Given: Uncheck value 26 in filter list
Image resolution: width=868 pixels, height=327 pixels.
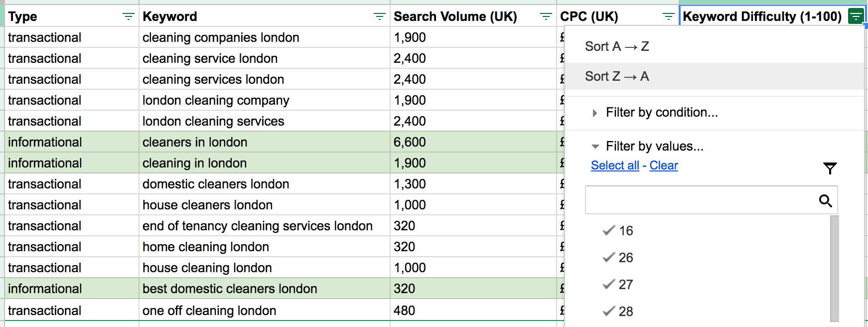Looking at the screenshot, I should pyautogui.click(x=609, y=258).
